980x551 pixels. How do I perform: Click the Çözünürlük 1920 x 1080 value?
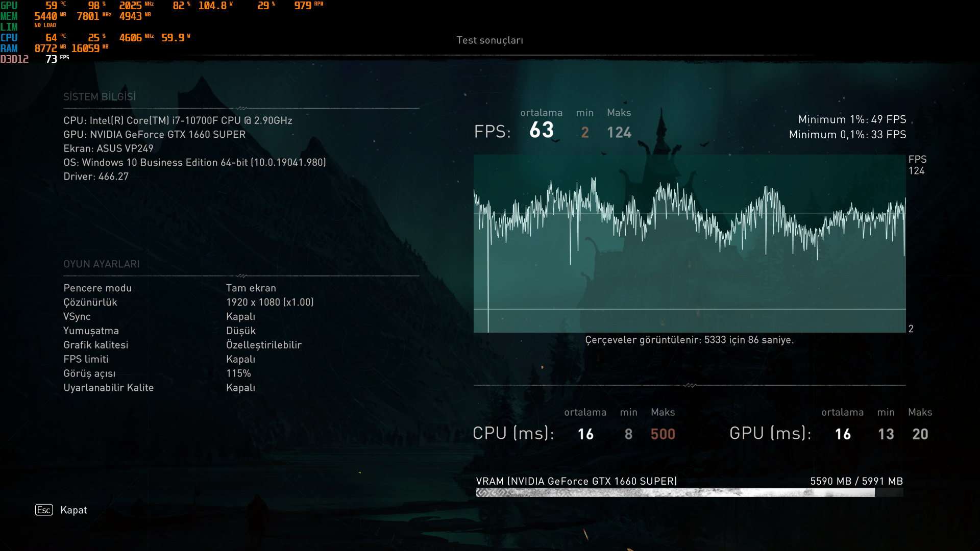269,303
